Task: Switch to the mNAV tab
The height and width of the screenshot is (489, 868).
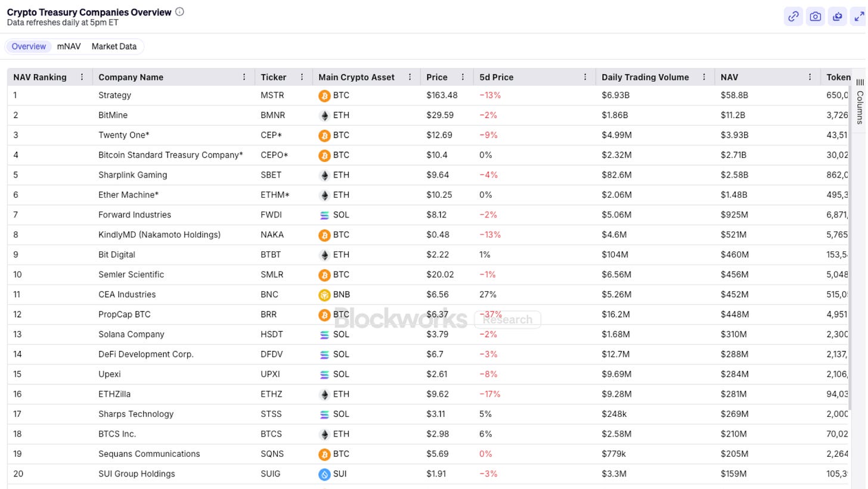Action: click(69, 46)
